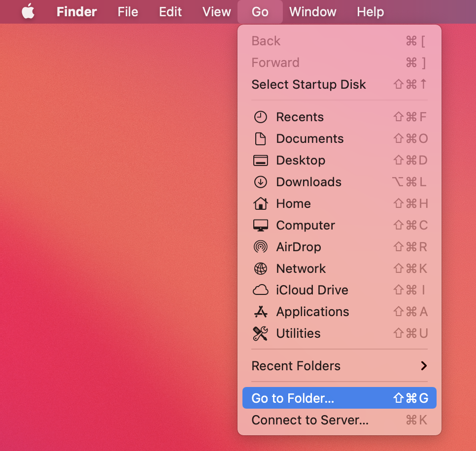Select Go to Folder… menu item

pyautogui.click(x=340, y=398)
